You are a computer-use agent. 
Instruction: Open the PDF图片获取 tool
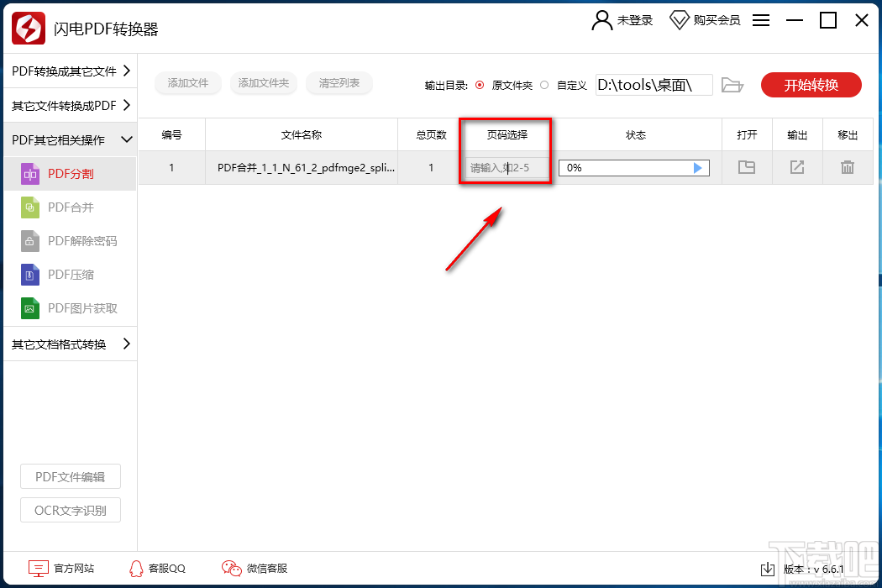click(x=32, y=308)
